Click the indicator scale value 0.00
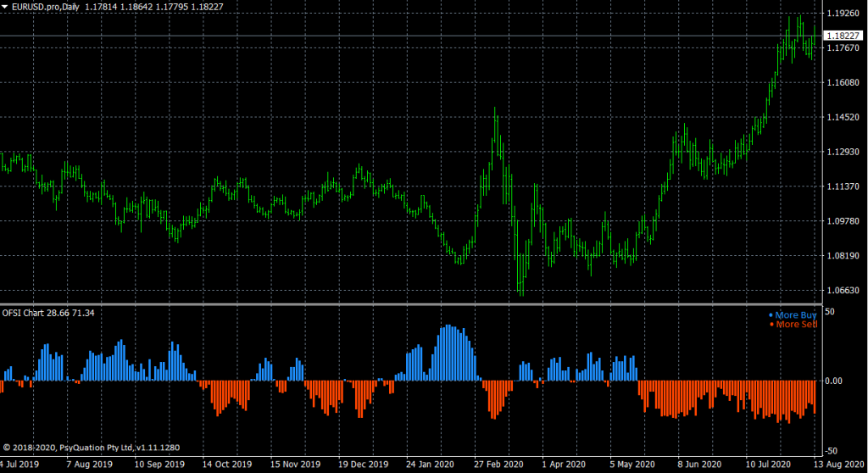This screenshot has height=473, width=868. (834, 381)
